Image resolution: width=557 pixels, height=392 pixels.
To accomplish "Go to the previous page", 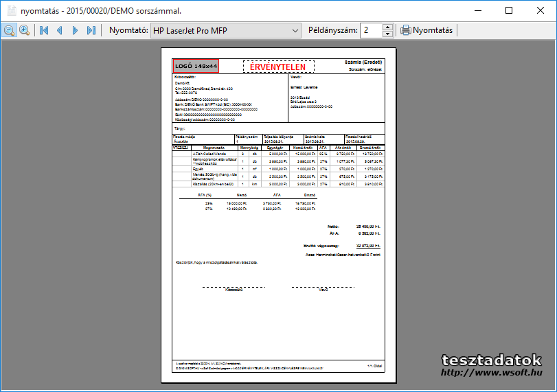I will click(60, 30).
